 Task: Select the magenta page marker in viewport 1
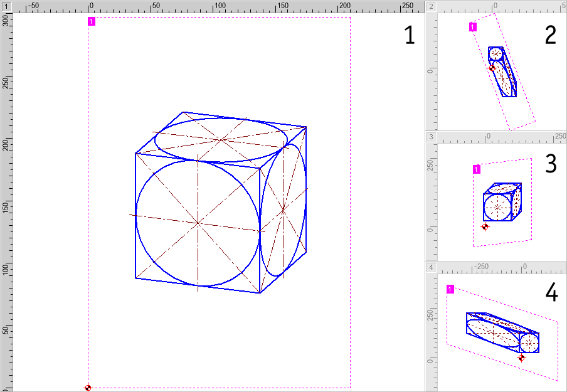tap(92, 22)
